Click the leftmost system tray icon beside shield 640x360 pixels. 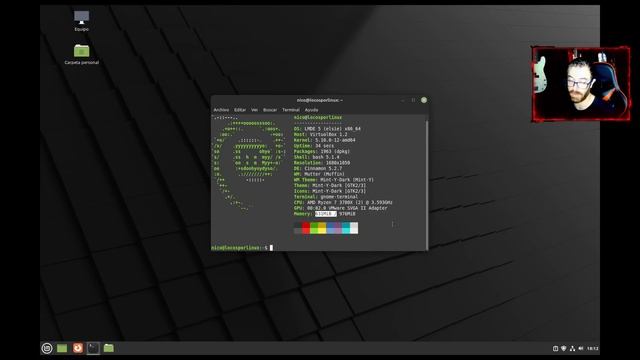point(555,349)
